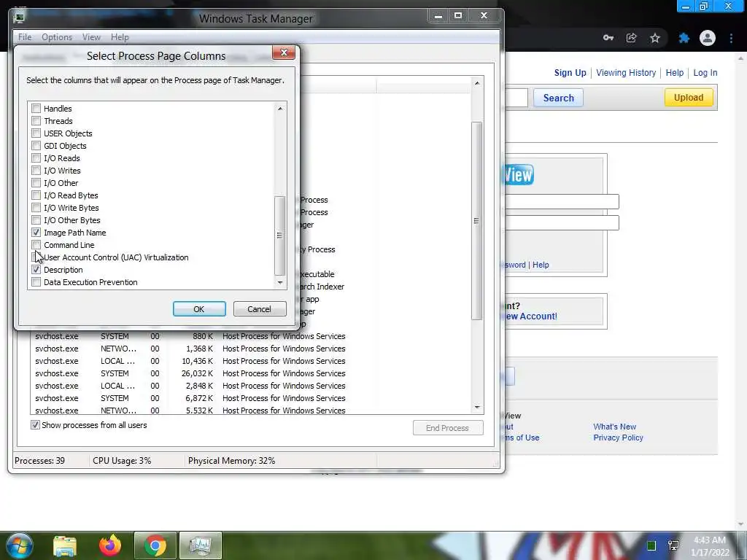Tick Data Execution Prevention checkbox
The image size is (747, 560).
36,282
